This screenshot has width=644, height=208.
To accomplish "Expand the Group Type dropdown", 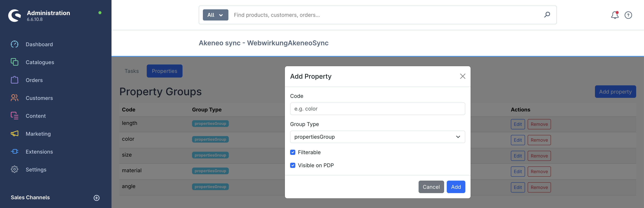I will (377, 137).
